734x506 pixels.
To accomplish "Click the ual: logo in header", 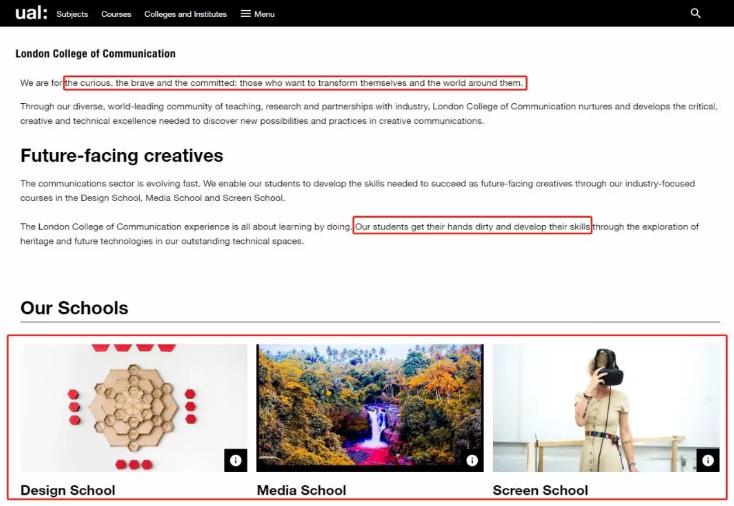I will tap(31, 13).
